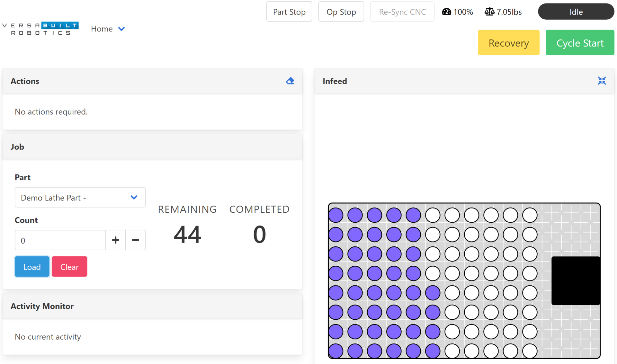Click the speedometer speed icon

click(446, 12)
